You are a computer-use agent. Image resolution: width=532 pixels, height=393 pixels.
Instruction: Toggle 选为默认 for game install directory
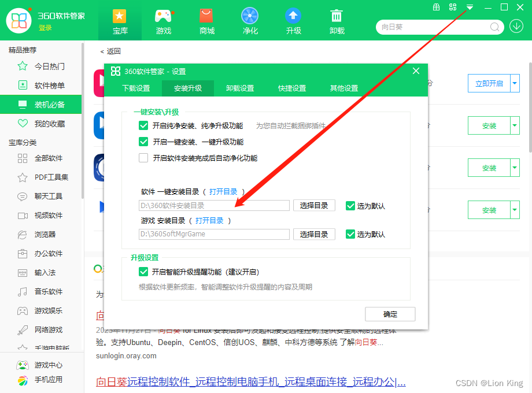tap(350, 234)
